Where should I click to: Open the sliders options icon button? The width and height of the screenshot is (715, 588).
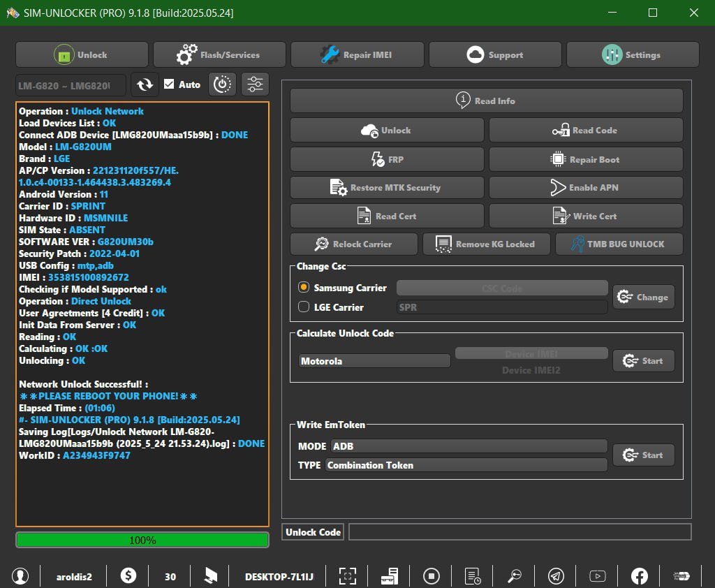coord(255,84)
